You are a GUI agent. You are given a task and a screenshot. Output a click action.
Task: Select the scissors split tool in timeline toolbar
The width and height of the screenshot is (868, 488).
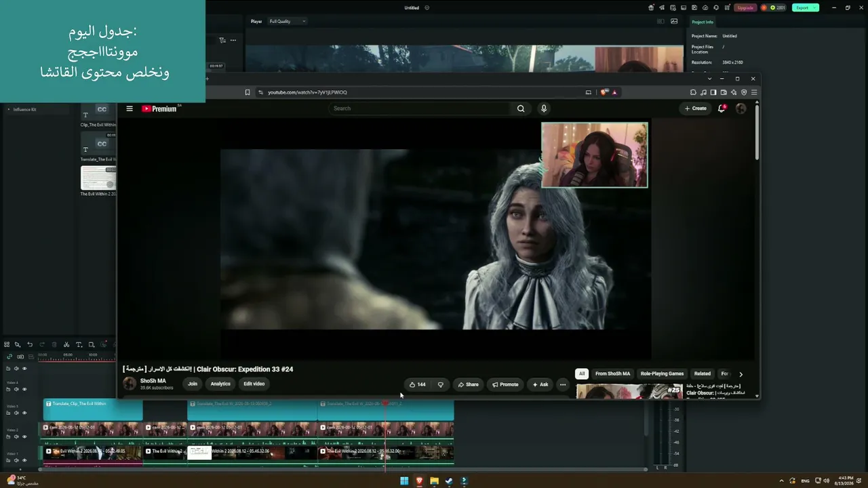66,344
